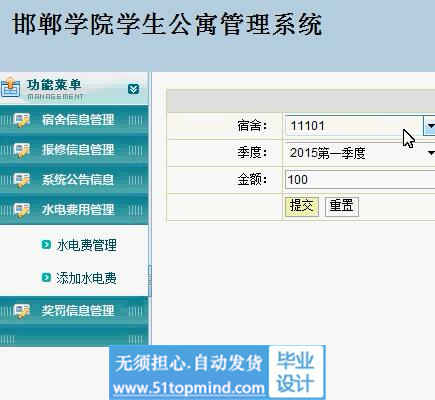Image resolution: width=435 pixels, height=400 pixels.
Task: Open the 水电费管理 submenu link
Action: [87, 245]
